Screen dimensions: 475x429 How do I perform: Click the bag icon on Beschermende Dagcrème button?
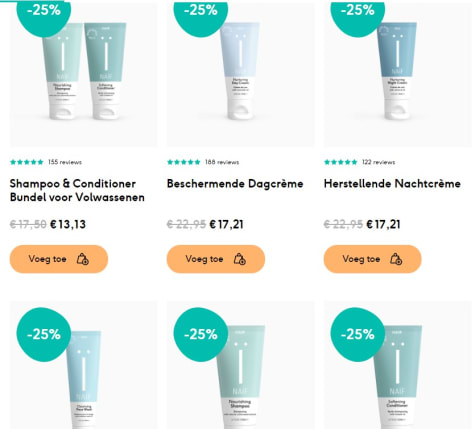click(240, 259)
